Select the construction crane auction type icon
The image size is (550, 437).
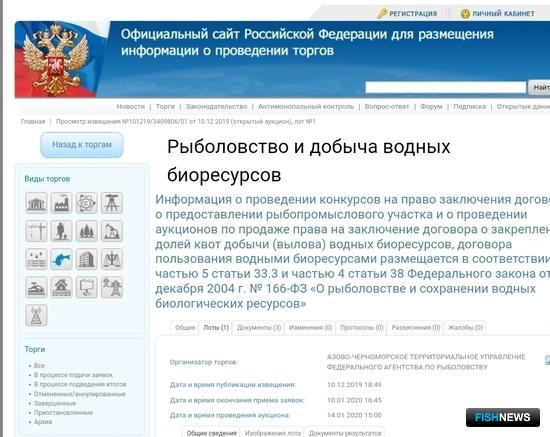pos(36,231)
